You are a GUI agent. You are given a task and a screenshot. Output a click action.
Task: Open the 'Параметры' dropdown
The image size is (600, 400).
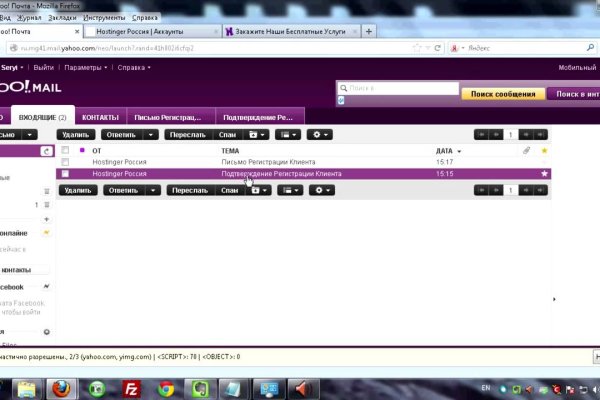(86, 68)
